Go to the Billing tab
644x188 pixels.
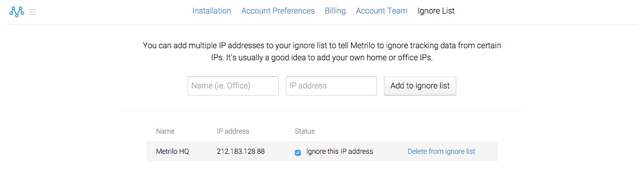[x=335, y=11]
